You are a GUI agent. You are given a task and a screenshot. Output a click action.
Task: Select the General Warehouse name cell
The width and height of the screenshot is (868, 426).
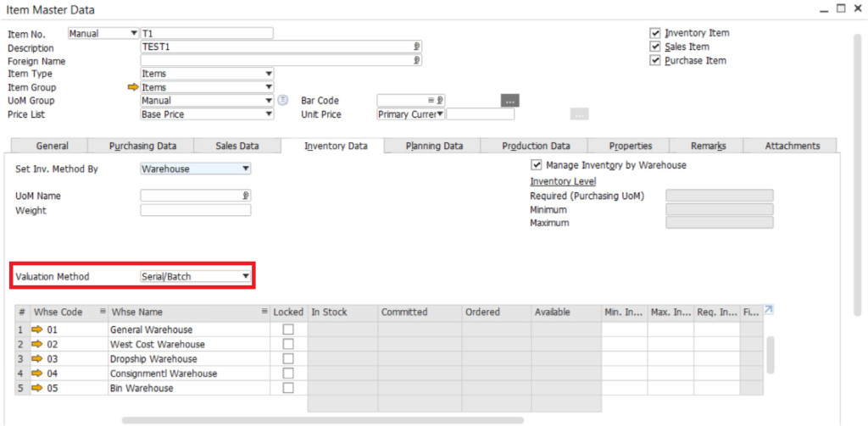(x=189, y=329)
